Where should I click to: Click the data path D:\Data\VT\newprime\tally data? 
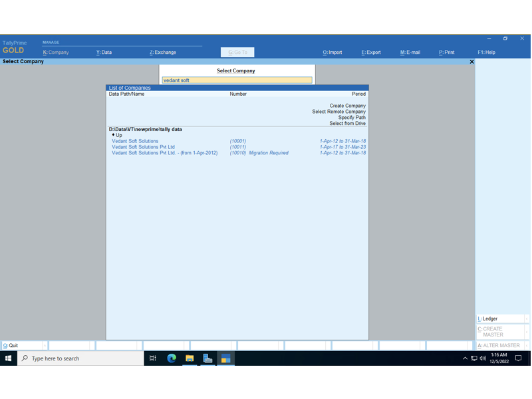click(x=145, y=129)
